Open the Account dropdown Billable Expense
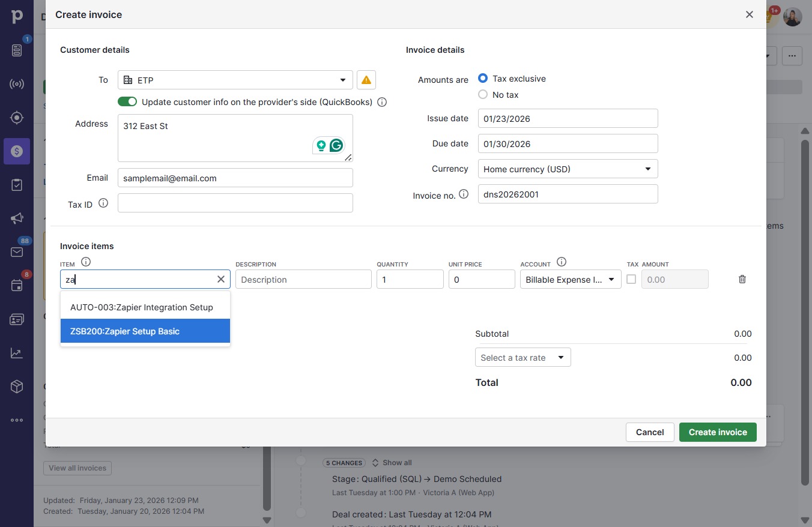Image resolution: width=812 pixels, height=527 pixels. coord(571,279)
